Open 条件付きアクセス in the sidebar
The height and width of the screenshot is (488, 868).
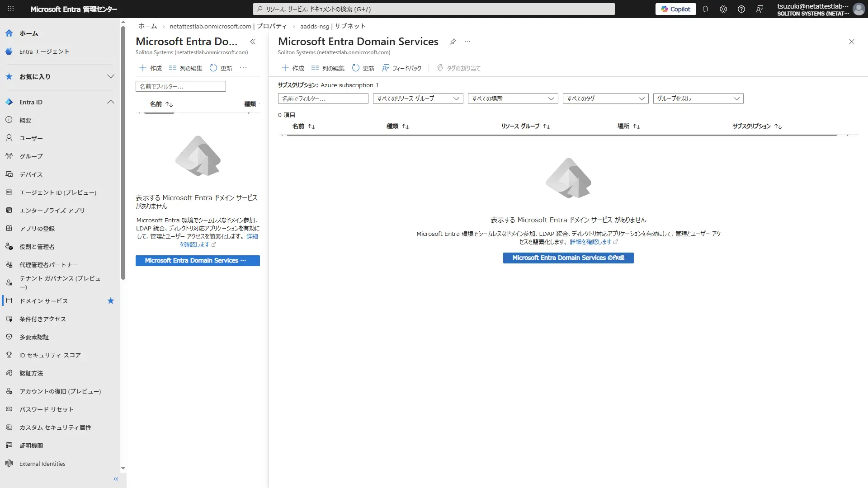(42, 319)
